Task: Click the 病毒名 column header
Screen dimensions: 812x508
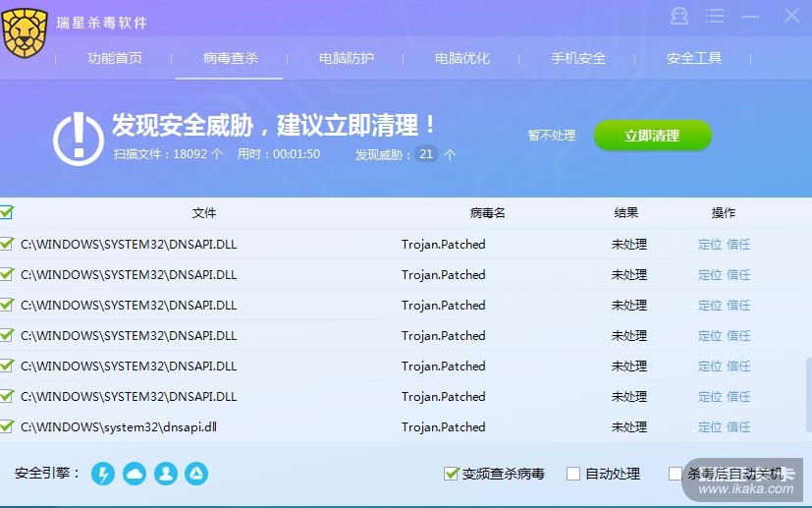Action: 487,213
